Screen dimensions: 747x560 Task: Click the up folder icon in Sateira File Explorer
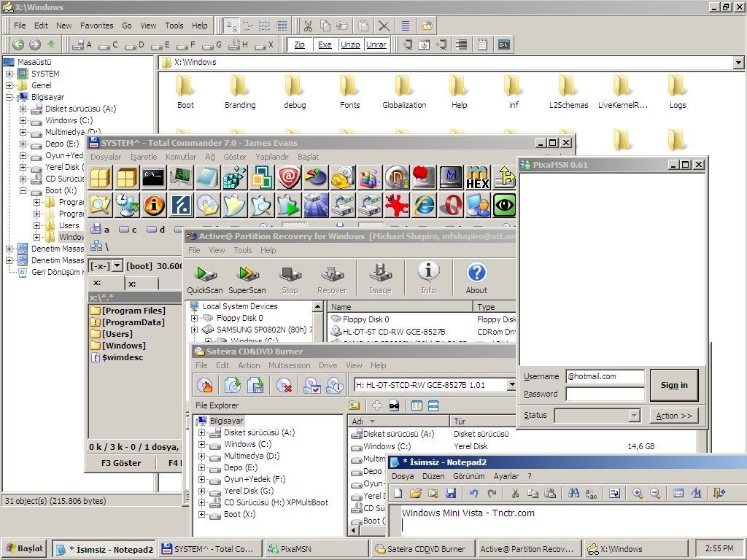click(x=354, y=405)
